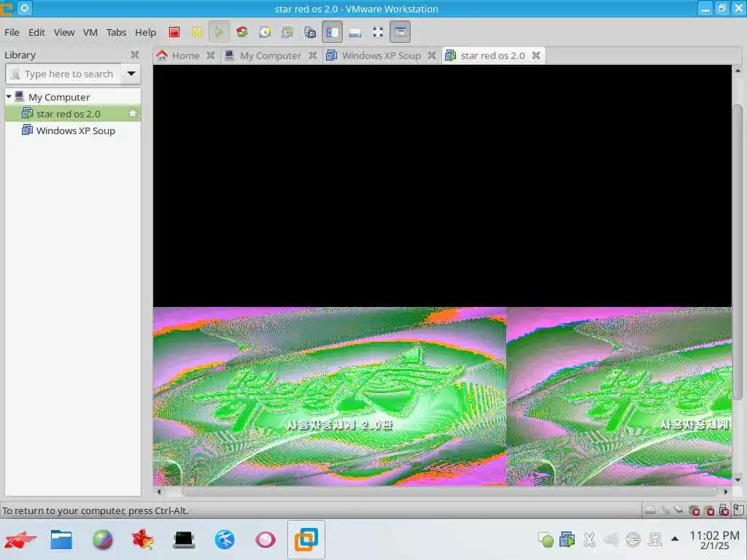Click the red star start menu icon
747x560 pixels.
[x=20, y=540]
